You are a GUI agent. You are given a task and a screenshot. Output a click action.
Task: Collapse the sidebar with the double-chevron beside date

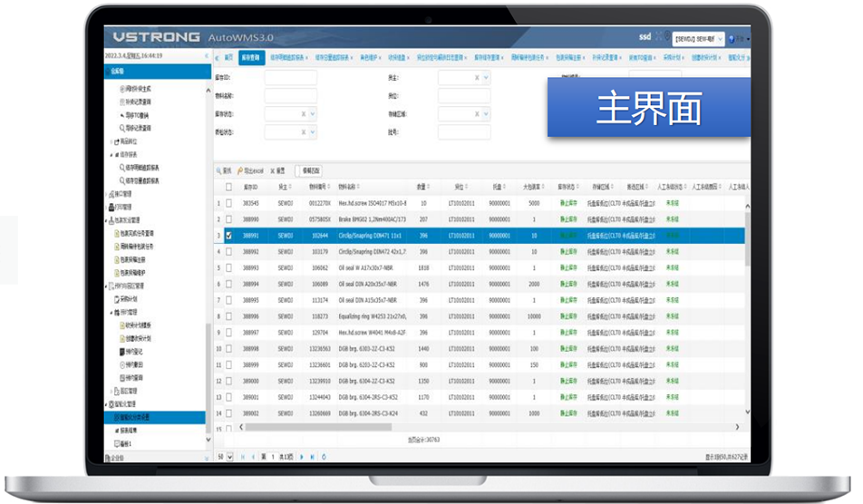(207, 55)
